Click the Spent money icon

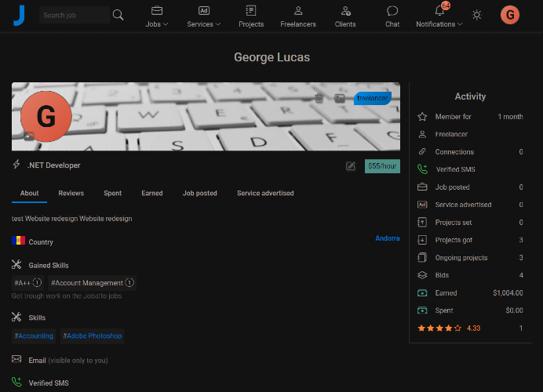pyautogui.click(x=422, y=310)
